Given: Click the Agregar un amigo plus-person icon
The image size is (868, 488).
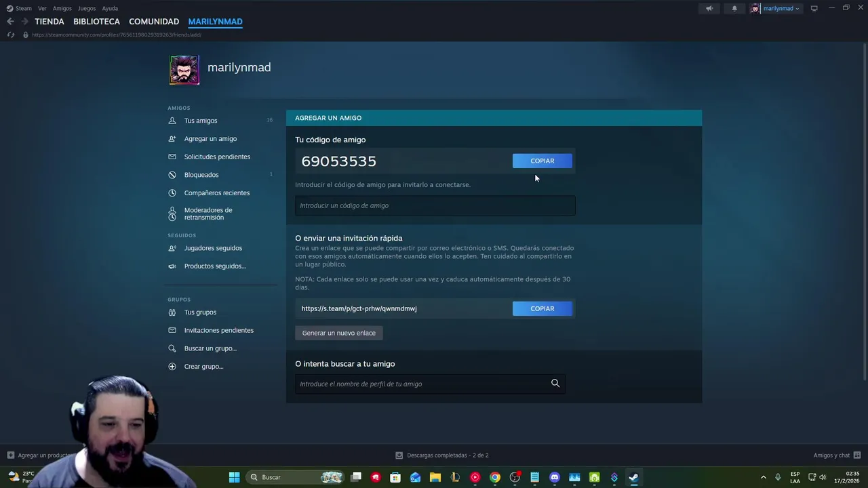Looking at the screenshot, I should click(x=172, y=139).
